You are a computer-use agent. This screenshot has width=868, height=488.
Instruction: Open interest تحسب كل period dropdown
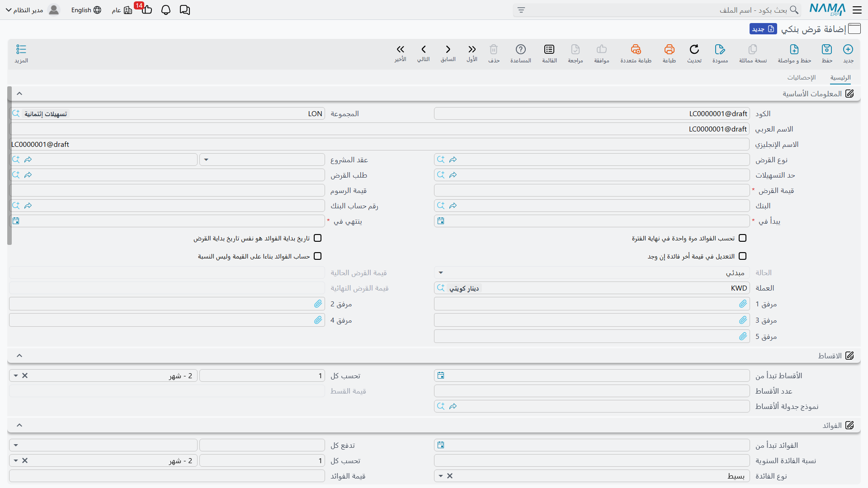click(16, 461)
